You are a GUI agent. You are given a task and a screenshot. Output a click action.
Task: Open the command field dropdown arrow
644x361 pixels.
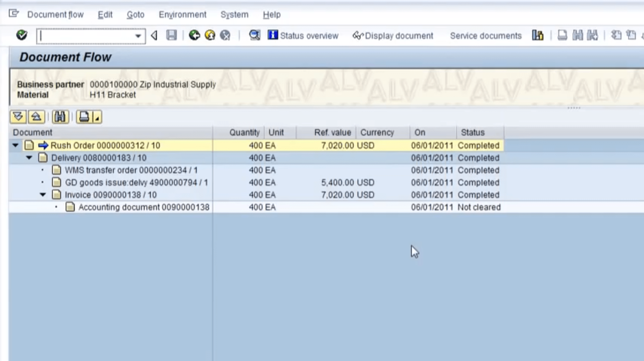click(x=138, y=36)
